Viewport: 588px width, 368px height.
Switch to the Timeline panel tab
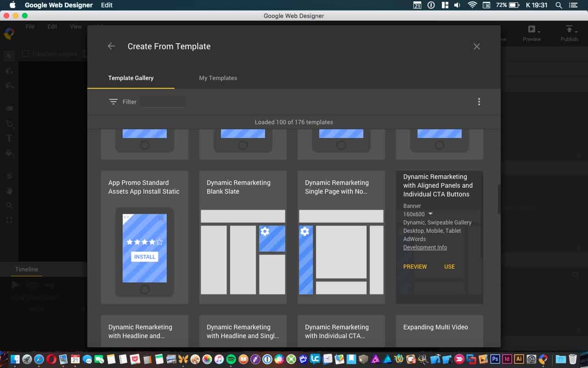[x=27, y=270]
